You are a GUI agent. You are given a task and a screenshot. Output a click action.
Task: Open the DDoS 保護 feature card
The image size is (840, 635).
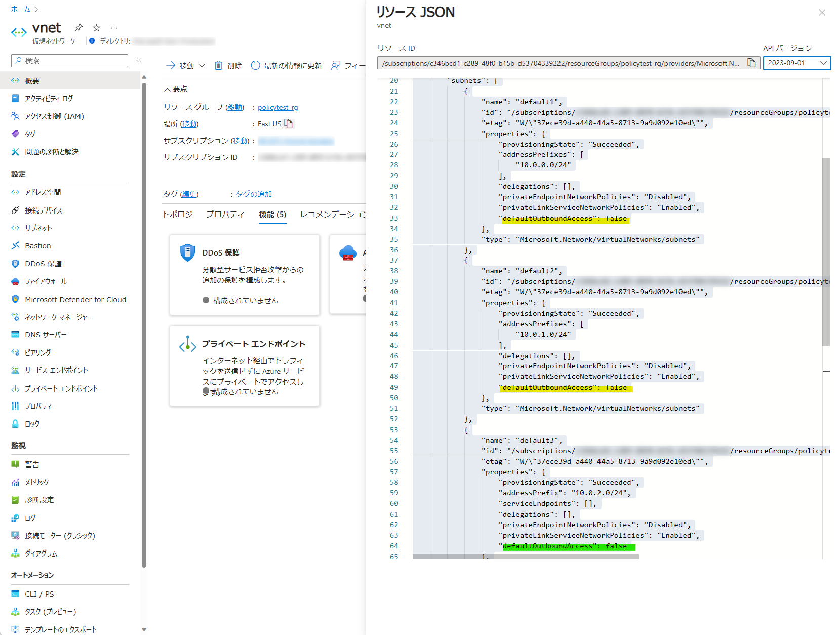tap(245, 275)
